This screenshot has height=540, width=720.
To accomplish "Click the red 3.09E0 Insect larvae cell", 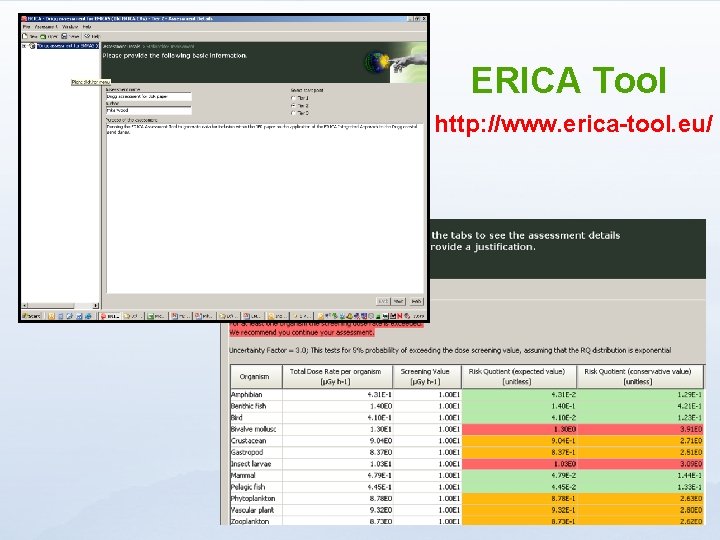I will coord(640,464).
